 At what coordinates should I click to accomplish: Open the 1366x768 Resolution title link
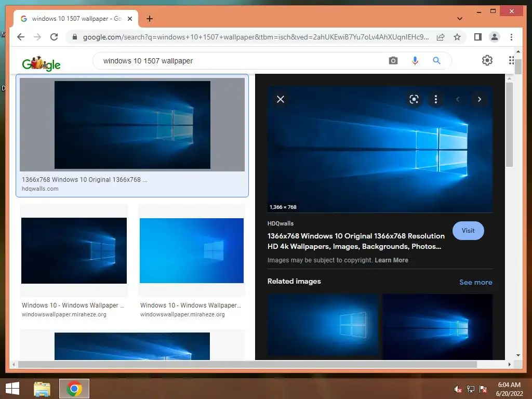click(x=356, y=241)
